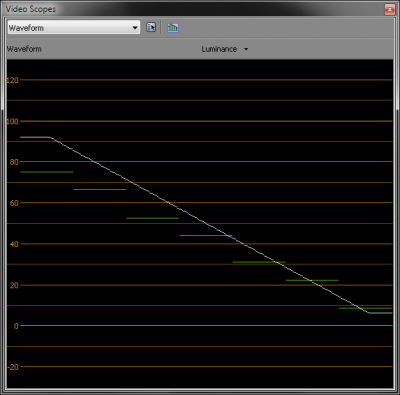Click the Video Scopes title bar
Image resolution: width=400 pixels, height=395 pixels.
click(193, 9)
